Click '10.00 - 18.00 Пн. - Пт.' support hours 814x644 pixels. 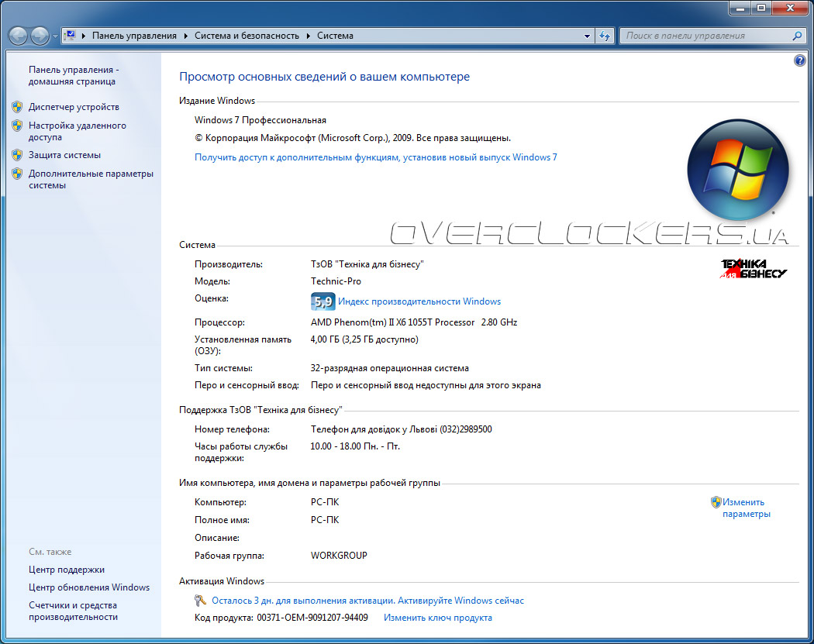click(x=355, y=446)
